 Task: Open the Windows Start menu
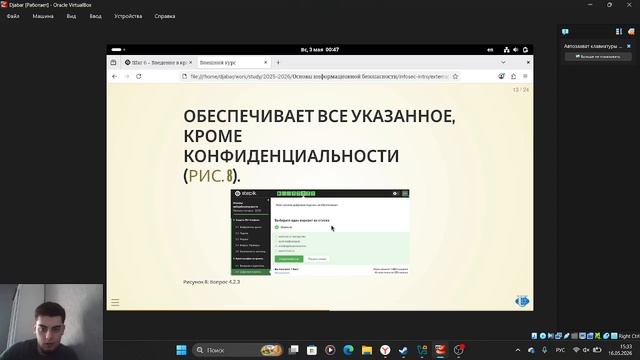(x=181, y=350)
